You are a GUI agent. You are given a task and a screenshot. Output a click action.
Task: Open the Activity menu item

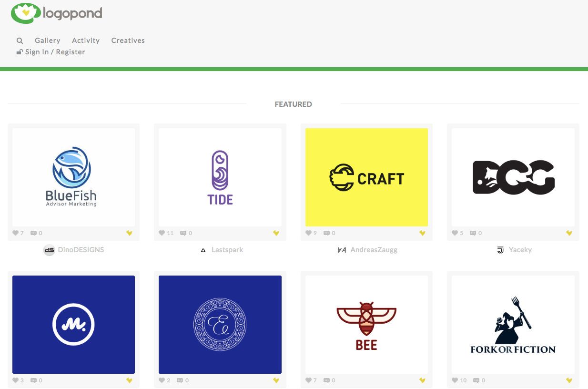click(x=85, y=41)
